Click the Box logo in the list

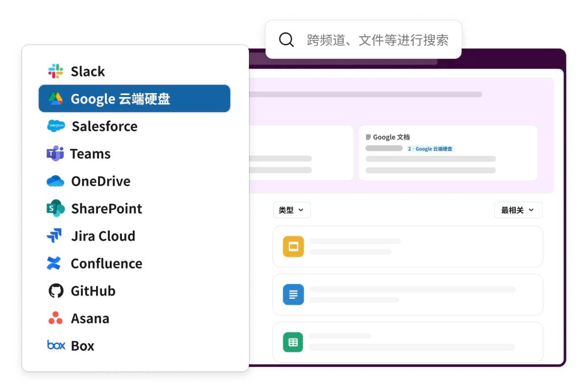55,345
